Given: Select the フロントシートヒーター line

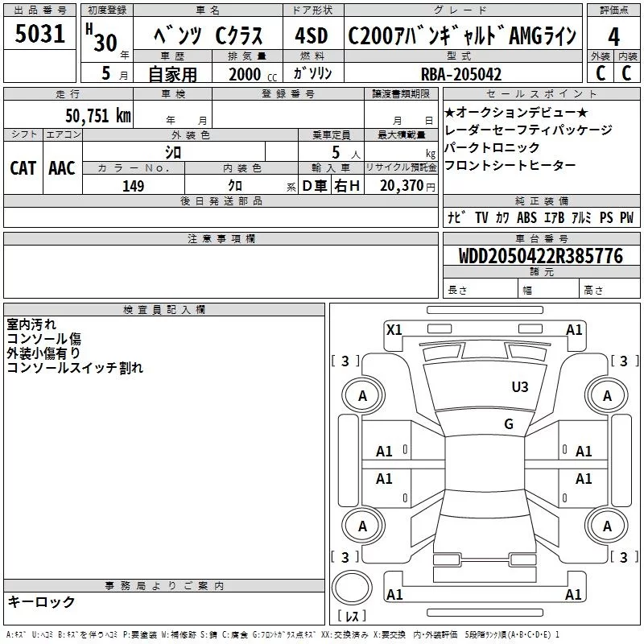Looking at the screenshot, I should point(510,165).
